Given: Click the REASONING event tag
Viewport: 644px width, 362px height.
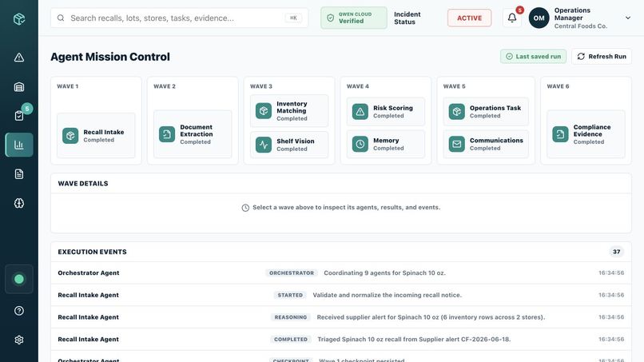Looking at the screenshot, I should (290, 317).
